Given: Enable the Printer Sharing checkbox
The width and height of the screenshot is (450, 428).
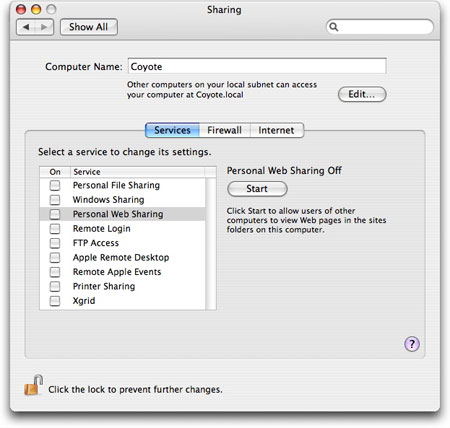Looking at the screenshot, I should pos(55,286).
